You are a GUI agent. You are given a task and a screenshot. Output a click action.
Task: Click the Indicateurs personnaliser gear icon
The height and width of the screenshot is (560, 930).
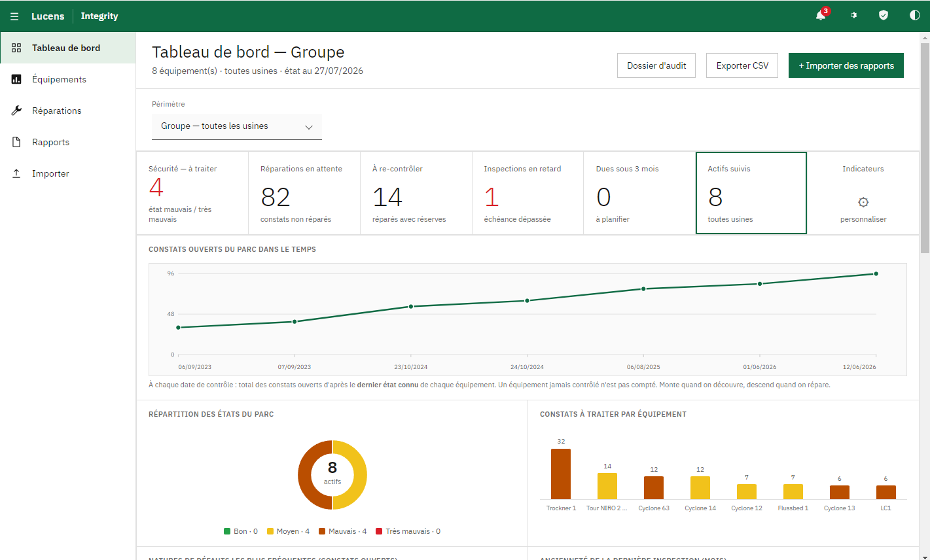[863, 202]
